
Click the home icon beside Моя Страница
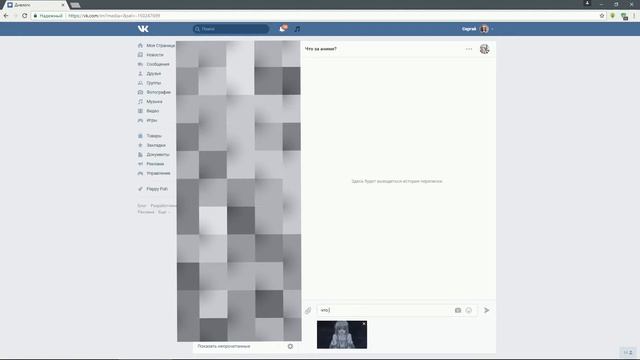[x=140, y=46]
